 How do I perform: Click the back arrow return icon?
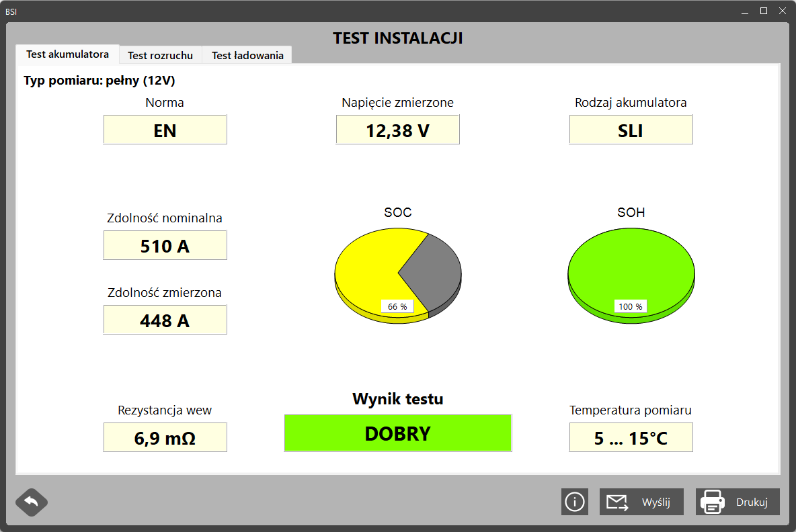point(31,502)
